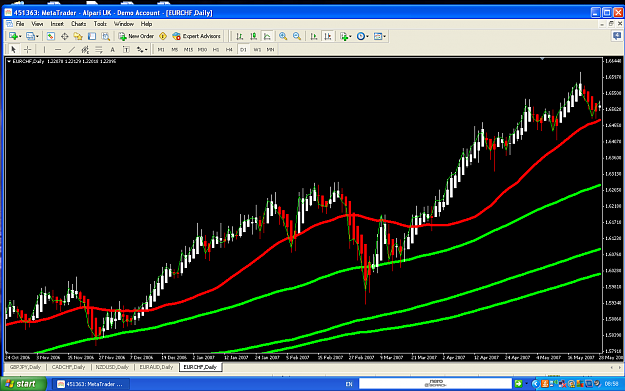Open the View menu

pos(37,24)
